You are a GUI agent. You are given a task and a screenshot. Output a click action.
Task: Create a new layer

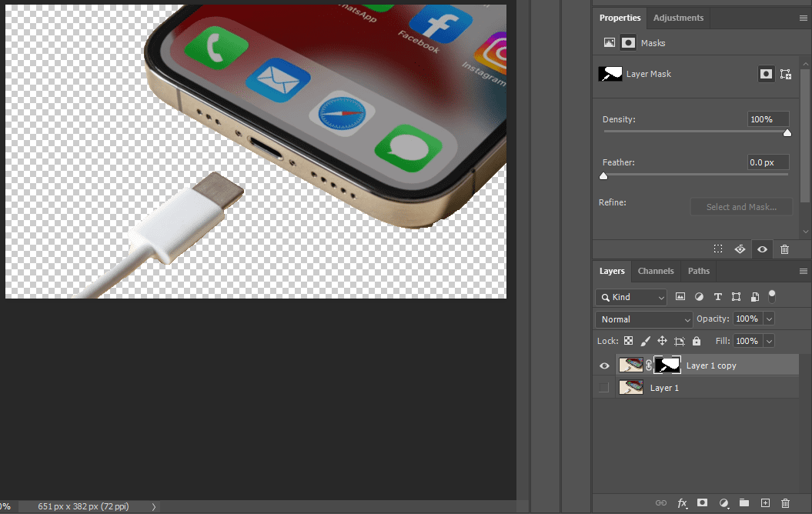click(765, 502)
